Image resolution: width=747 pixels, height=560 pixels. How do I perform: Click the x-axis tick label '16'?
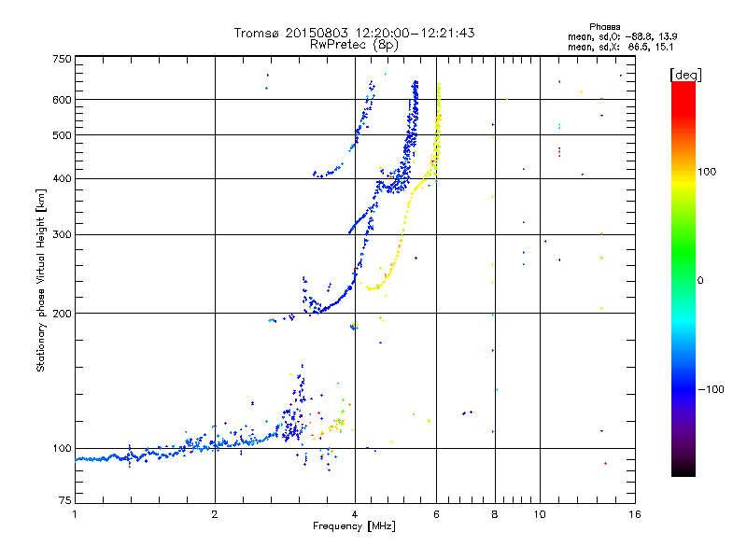(635, 514)
